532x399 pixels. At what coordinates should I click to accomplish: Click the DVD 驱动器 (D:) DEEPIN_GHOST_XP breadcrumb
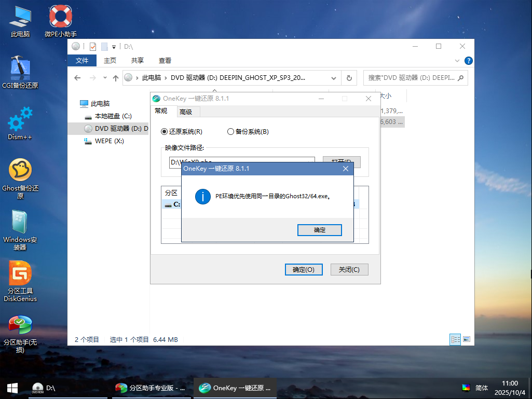238,78
